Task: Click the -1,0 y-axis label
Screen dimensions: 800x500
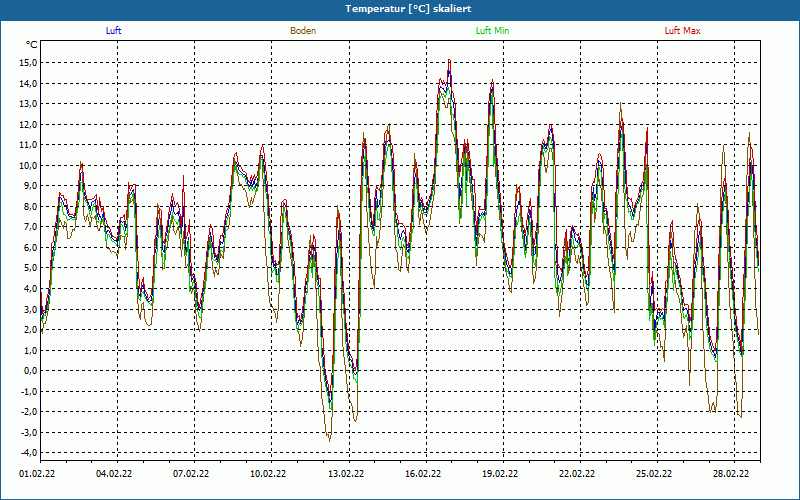Action: tap(29, 391)
